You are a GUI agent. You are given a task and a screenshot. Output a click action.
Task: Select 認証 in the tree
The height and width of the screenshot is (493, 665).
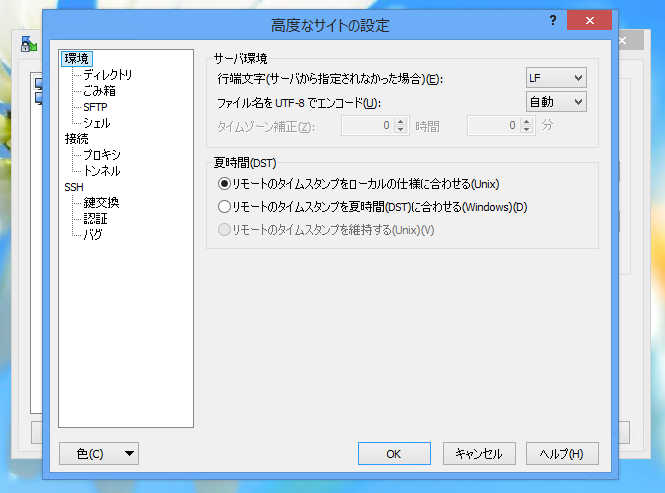(95, 219)
